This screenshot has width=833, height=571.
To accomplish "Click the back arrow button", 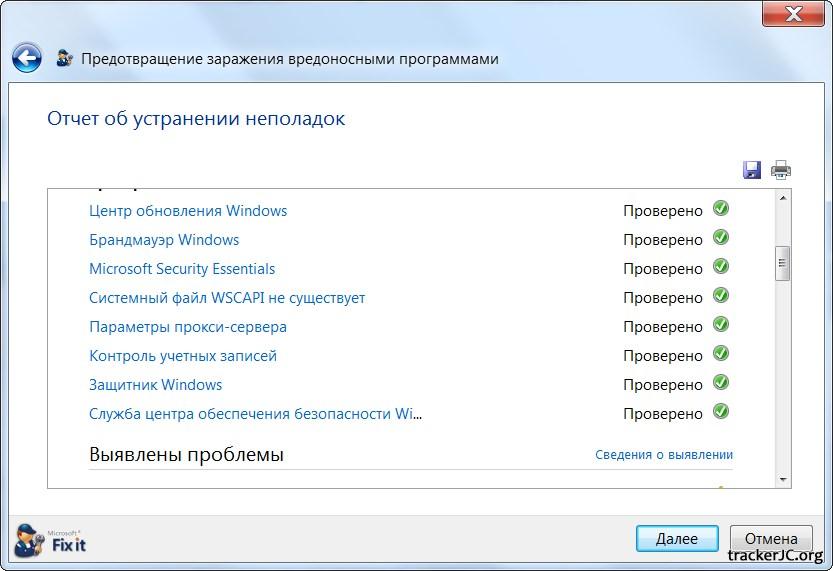I will (26, 58).
